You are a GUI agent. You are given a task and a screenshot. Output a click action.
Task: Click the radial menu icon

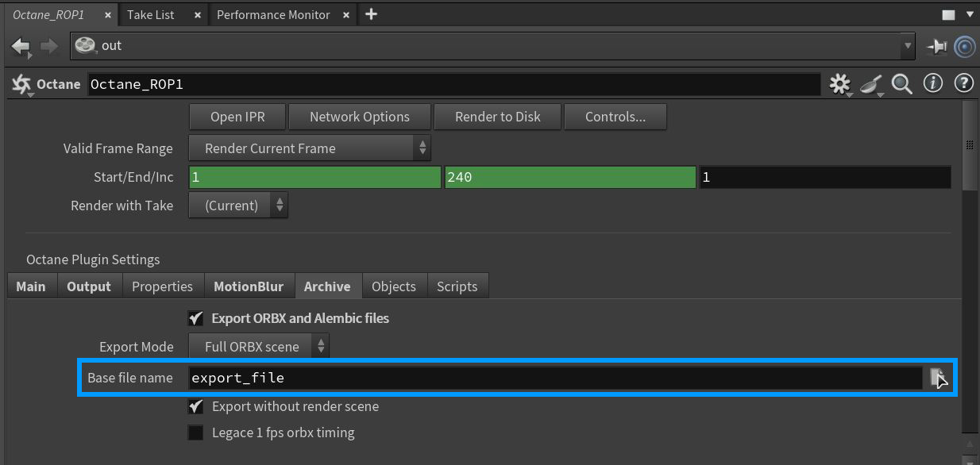click(965, 46)
